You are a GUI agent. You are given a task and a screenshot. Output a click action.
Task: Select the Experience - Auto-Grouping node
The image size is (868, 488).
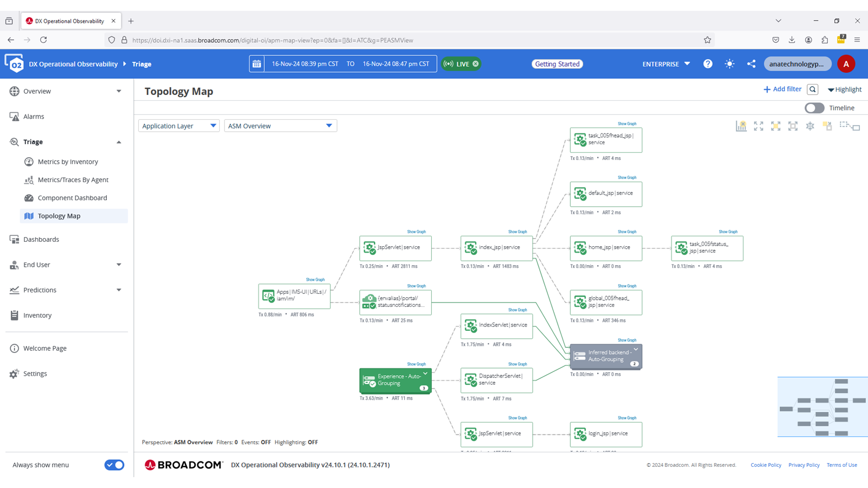[x=395, y=380]
